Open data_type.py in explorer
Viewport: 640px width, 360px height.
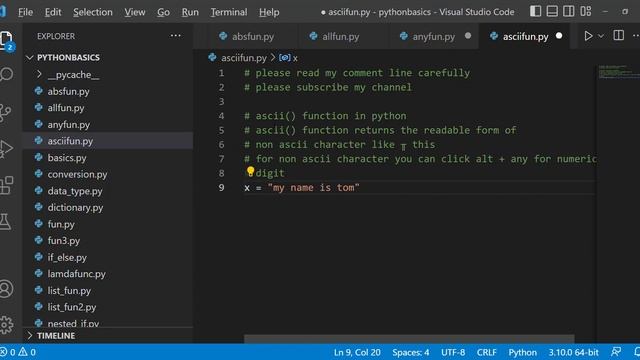[x=108, y=191]
